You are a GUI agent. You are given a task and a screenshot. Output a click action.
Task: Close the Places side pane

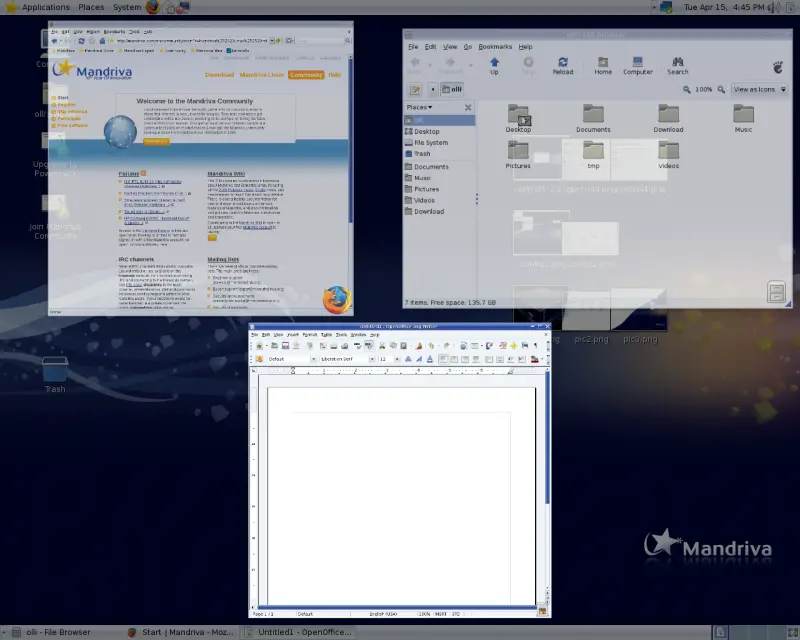[x=468, y=108]
